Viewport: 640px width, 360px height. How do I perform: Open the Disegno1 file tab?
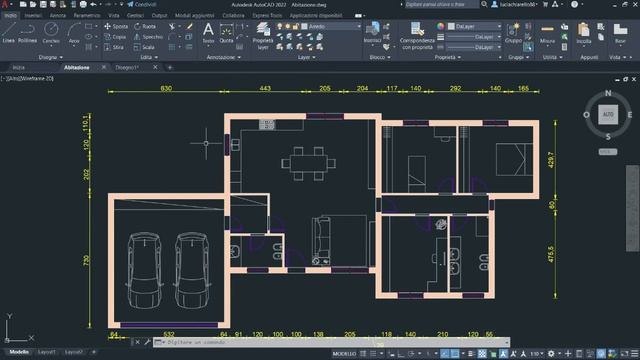(127, 67)
